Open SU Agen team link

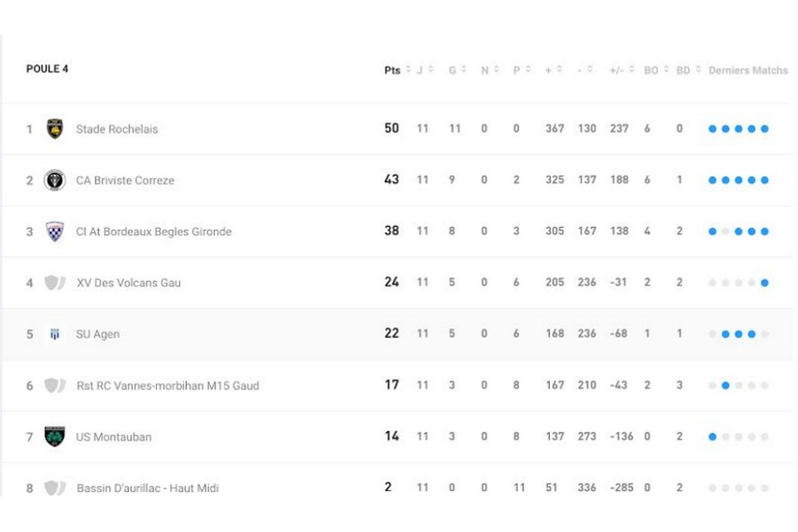[98, 334]
